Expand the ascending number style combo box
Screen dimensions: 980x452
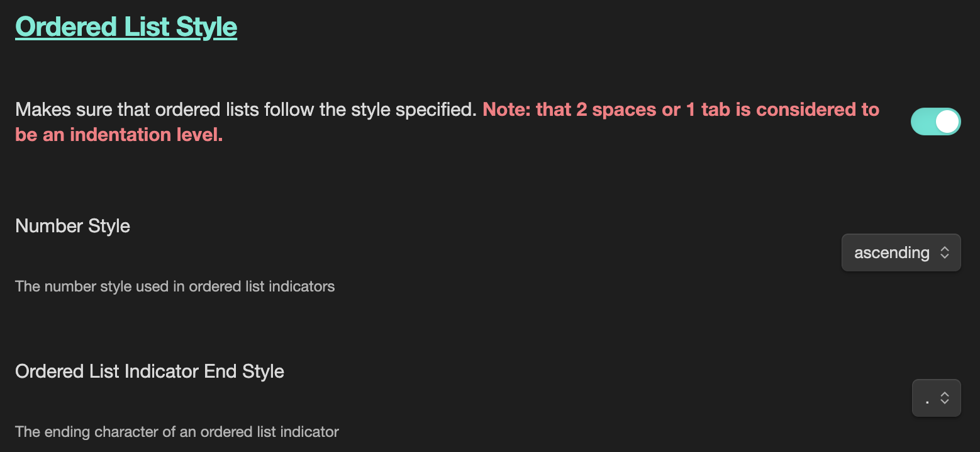point(901,252)
